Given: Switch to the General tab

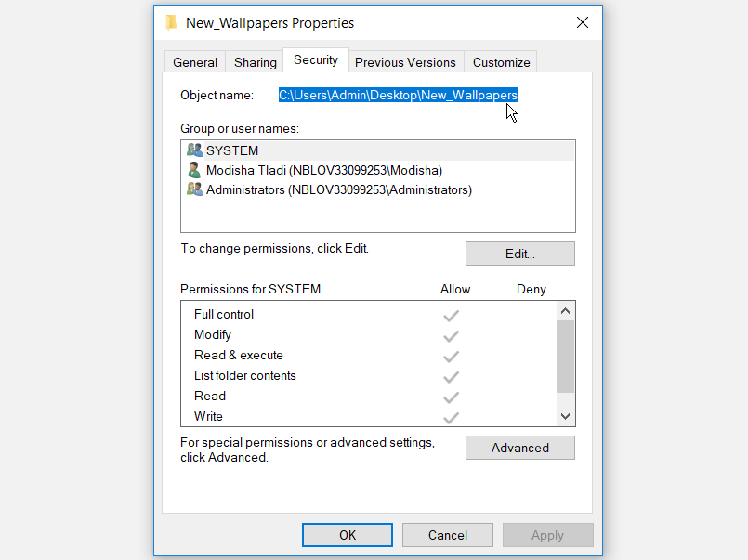Looking at the screenshot, I should [195, 62].
